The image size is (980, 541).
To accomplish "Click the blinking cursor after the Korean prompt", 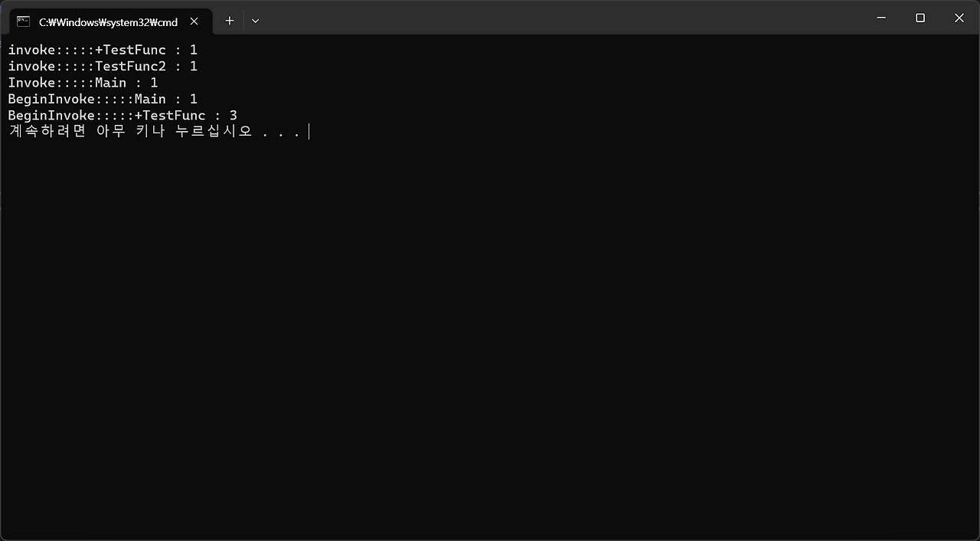I will pyautogui.click(x=309, y=131).
